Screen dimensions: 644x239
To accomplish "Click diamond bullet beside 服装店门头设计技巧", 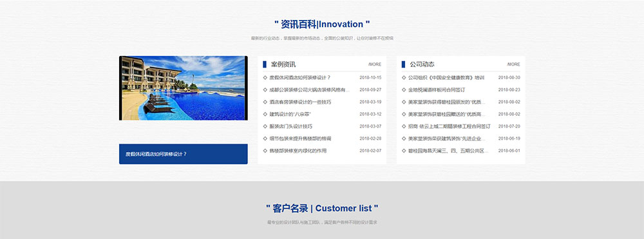I will click(x=265, y=126).
